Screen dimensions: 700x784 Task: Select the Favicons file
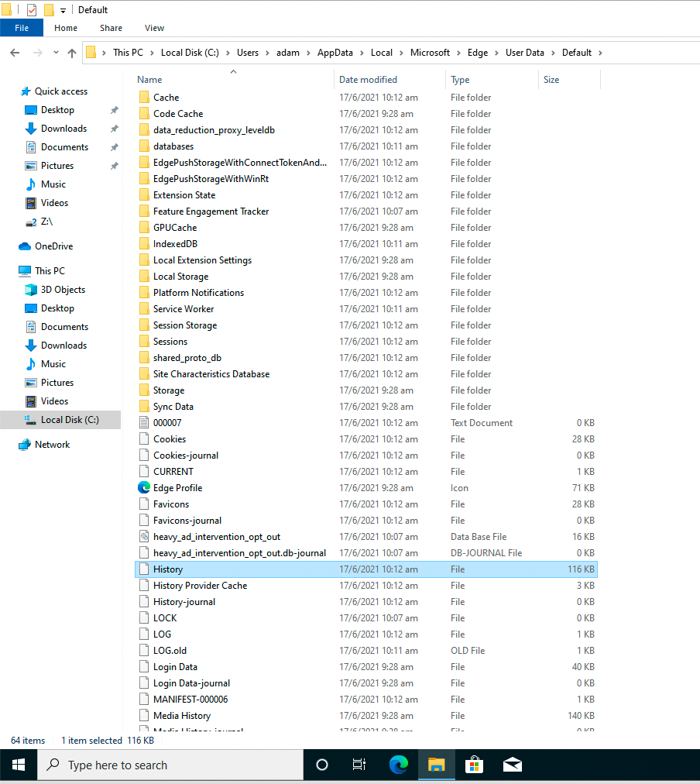click(x=171, y=504)
